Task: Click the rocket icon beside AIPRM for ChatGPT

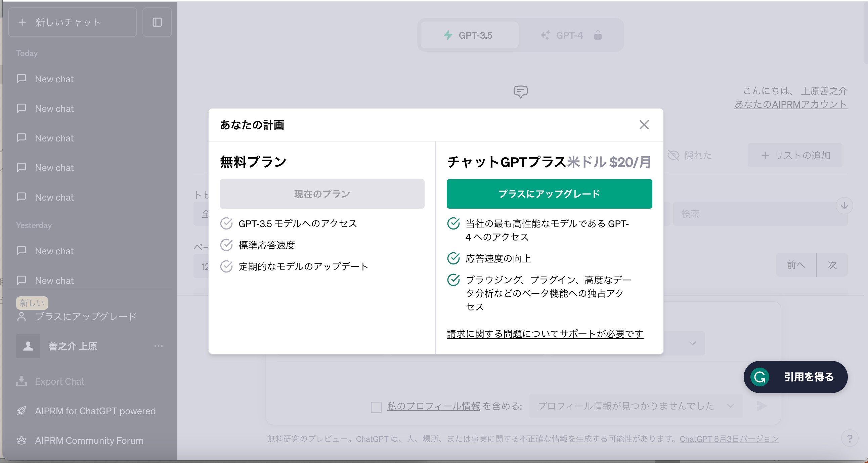Action: [x=21, y=411]
